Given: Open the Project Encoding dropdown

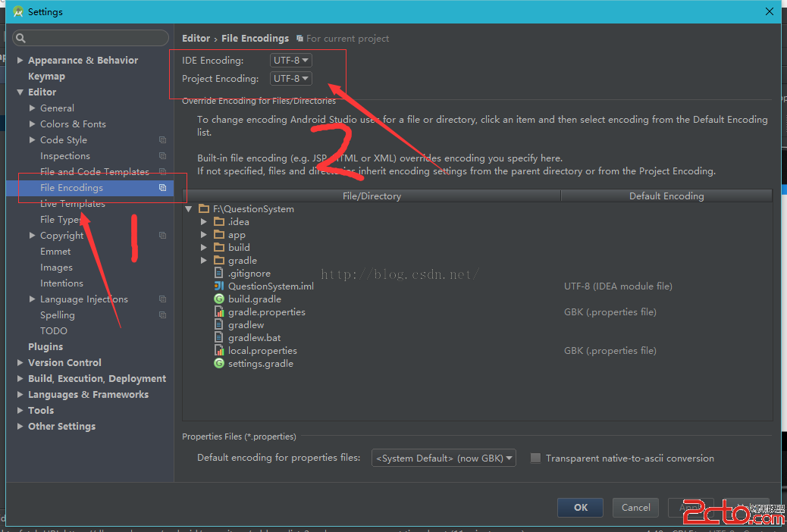Looking at the screenshot, I should tap(291, 78).
